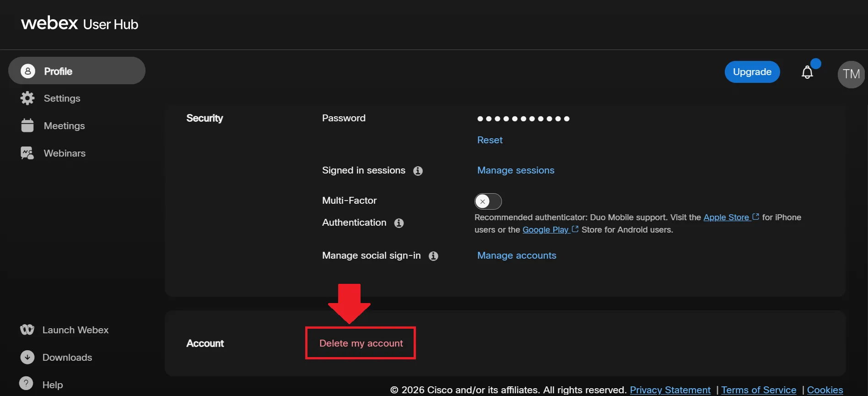Open the Cookies footer link
Viewport: 868px width, 396px height.
point(825,390)
